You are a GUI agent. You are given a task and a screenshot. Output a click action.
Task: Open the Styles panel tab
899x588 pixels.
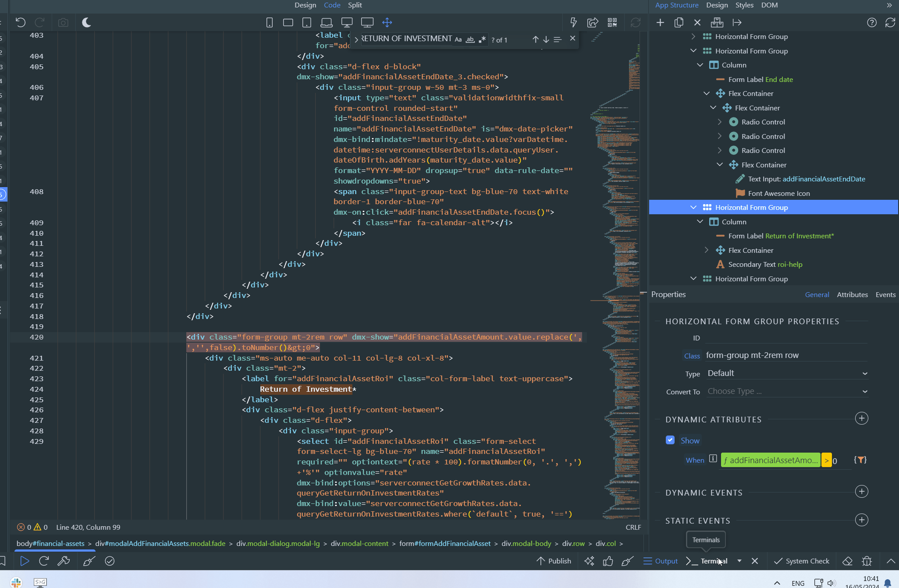pyautogui.click(x=744, y=5)
